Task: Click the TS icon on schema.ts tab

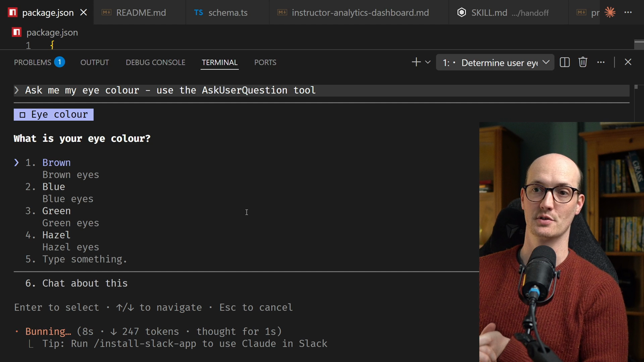Action: point(199,13)
